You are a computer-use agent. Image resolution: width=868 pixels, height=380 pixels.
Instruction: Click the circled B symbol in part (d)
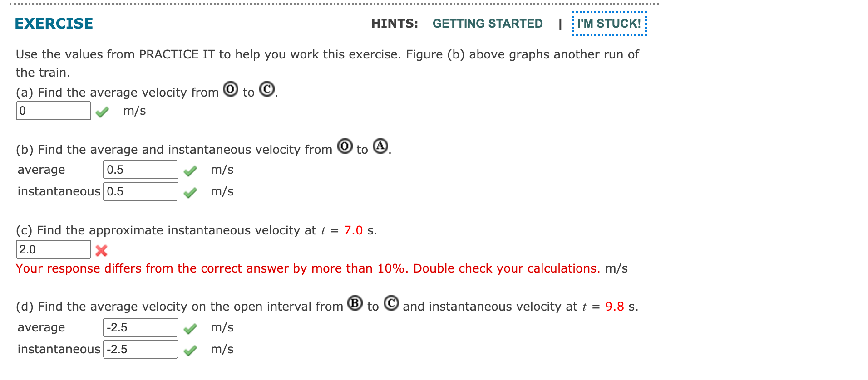pyautogui.click(x=354, y=304)
